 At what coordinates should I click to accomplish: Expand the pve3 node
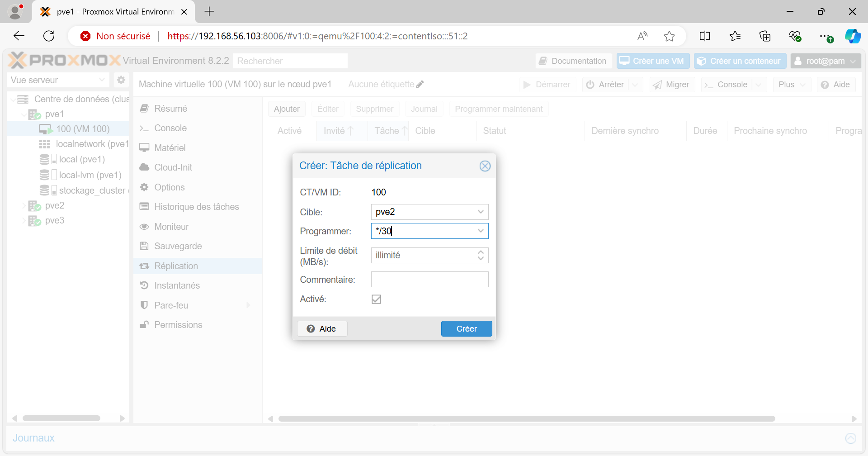pos(24,221)
